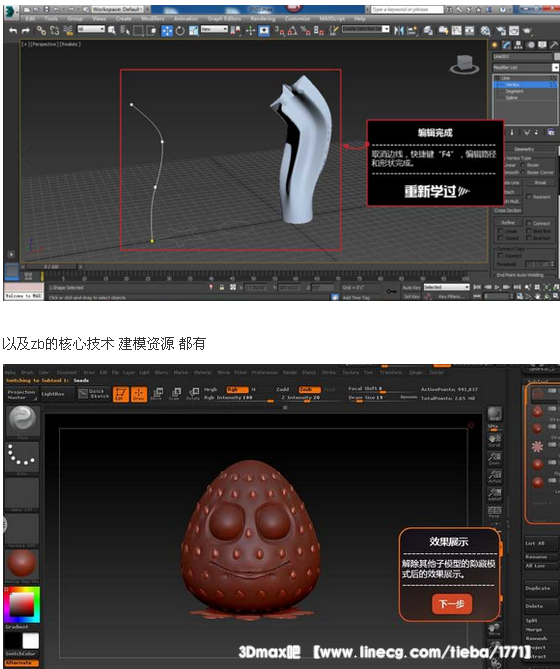The width and height of the screenshot is (560, 669).
Task: Toggle the Linear checkbox under Refine
Action: point(501,231)
